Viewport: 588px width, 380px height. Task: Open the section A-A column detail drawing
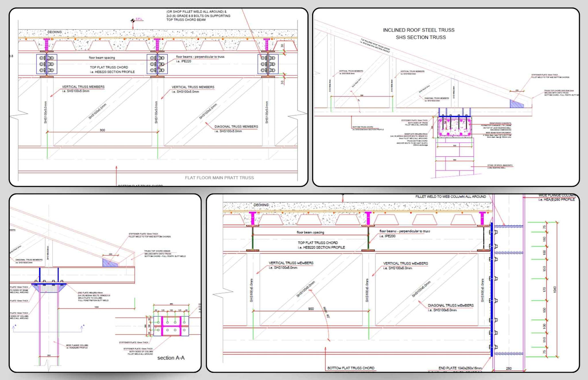tap(105, 283)
